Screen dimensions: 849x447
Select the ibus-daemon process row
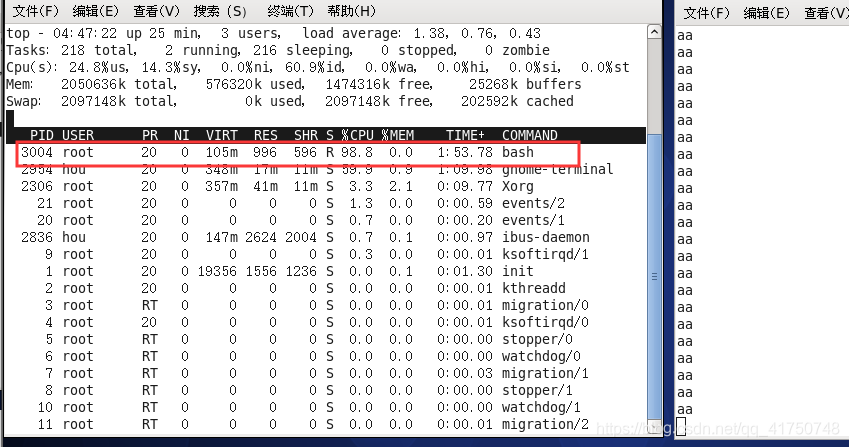tap(305, 238)
